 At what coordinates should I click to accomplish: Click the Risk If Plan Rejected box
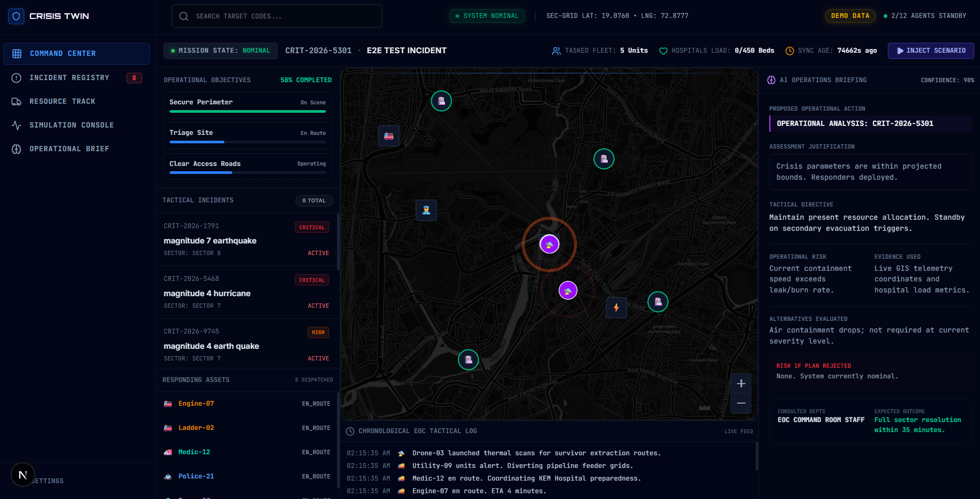tap(870, 371)
